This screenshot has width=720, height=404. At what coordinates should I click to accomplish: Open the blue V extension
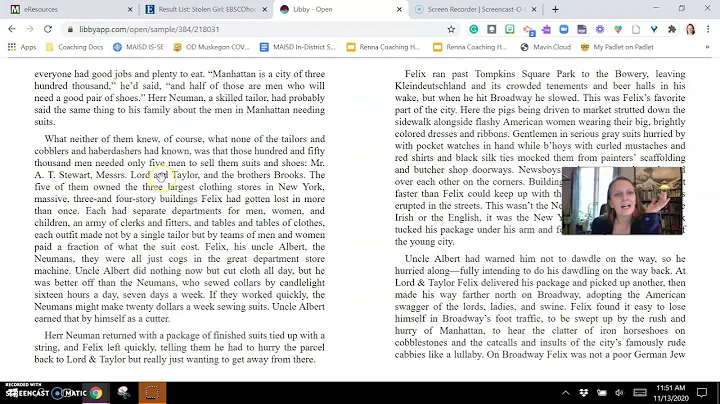(x=654, y=29)
